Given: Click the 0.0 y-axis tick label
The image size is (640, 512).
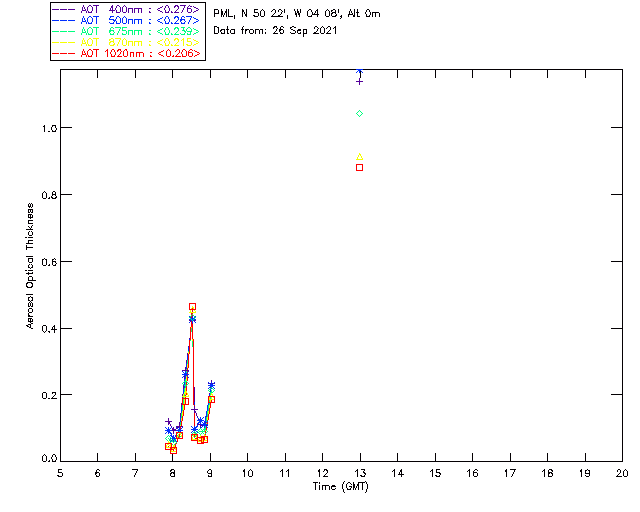Looking at the screenshot, I should 49,459.
